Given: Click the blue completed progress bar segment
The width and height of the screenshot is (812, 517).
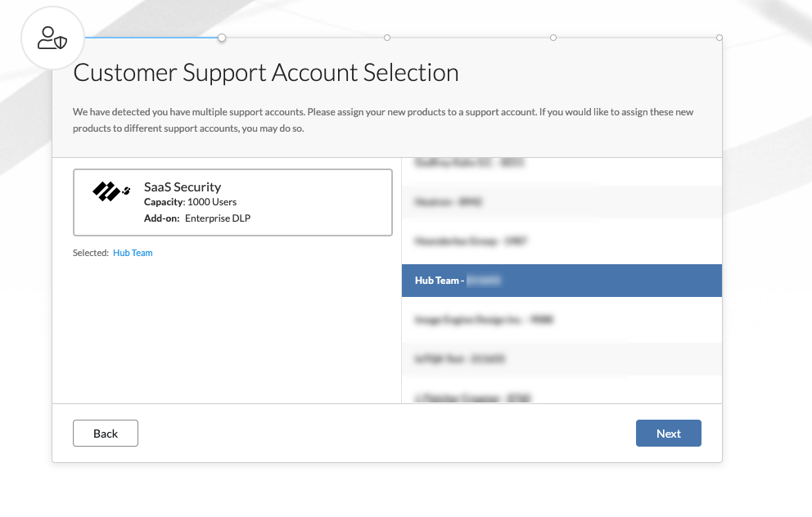Looking at the screenshot, I should tap(151, 38).
